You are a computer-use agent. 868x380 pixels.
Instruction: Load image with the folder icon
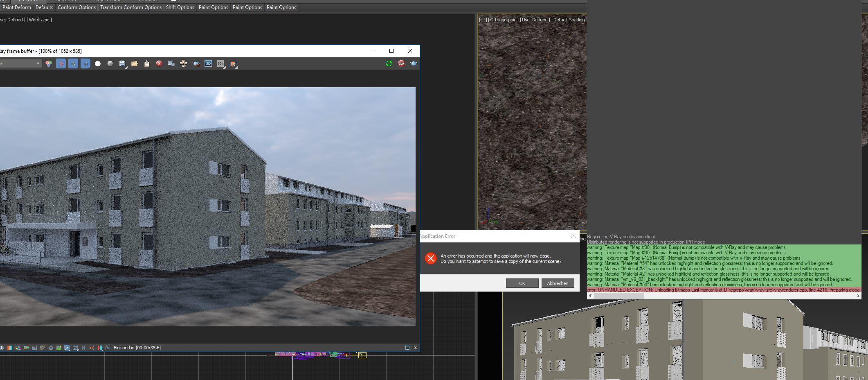point(135,63)
